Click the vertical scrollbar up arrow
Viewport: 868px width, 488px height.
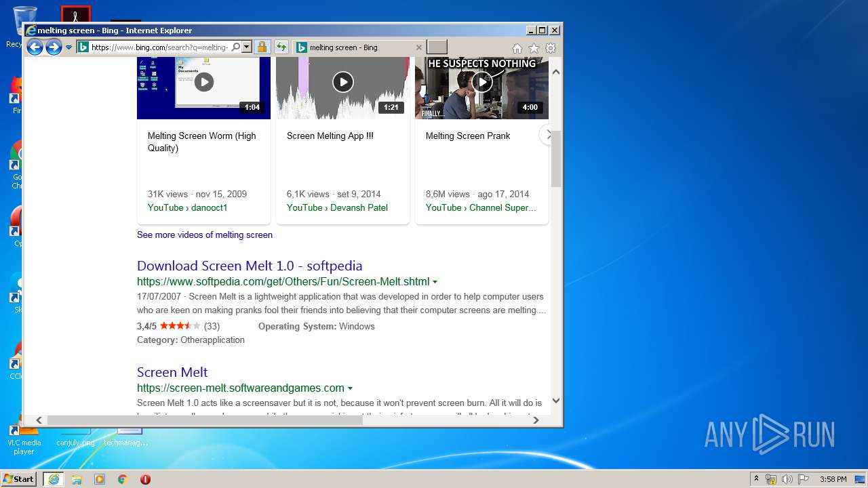click(x=556, y=71)
